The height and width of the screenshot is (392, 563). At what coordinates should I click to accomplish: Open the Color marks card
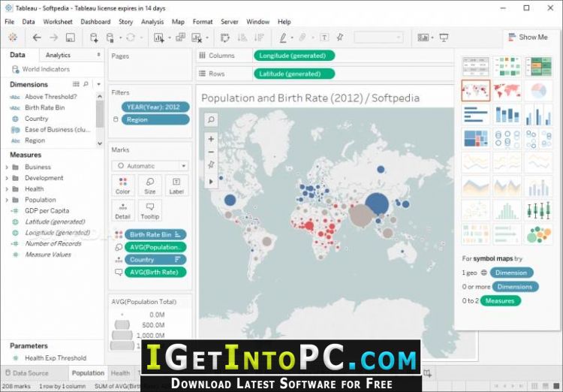123,185
